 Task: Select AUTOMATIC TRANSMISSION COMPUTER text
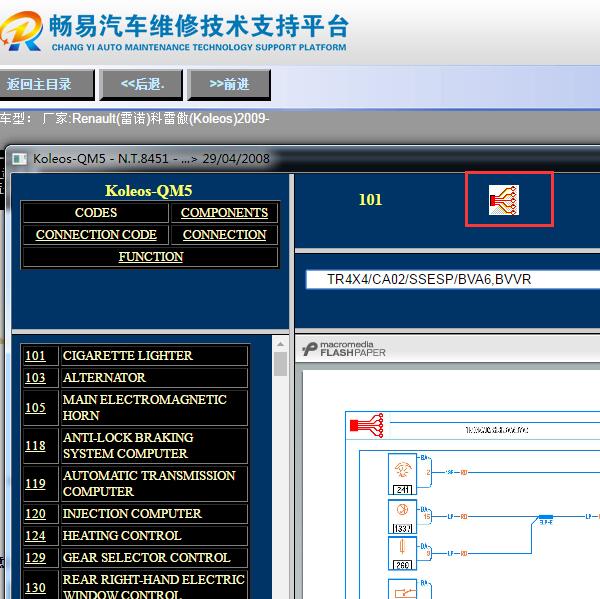tap(149, 483)
